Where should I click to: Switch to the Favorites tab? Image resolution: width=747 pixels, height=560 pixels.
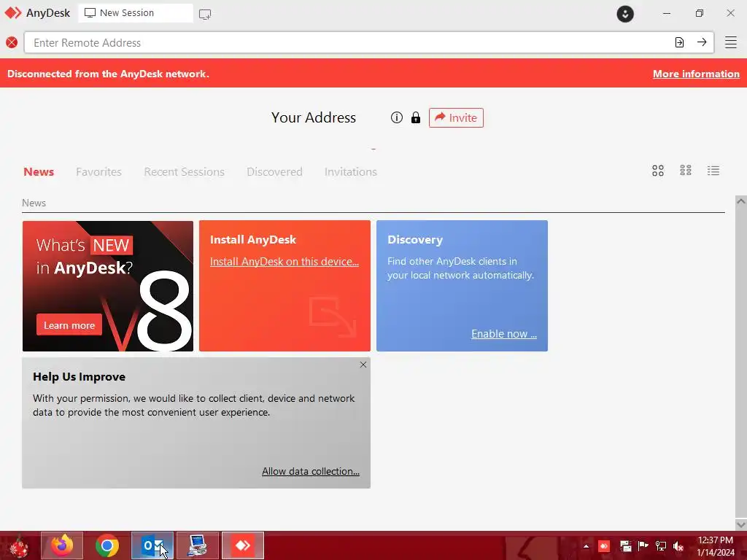point(98,172)
